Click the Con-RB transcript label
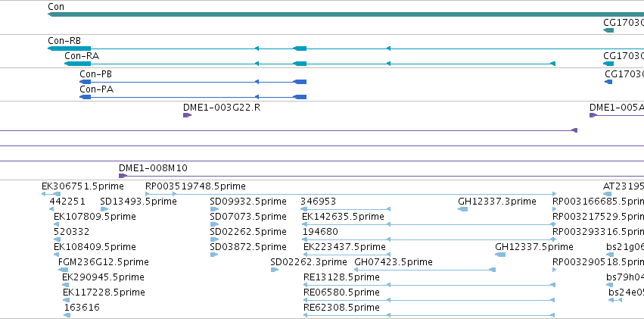 pos(64,41)
